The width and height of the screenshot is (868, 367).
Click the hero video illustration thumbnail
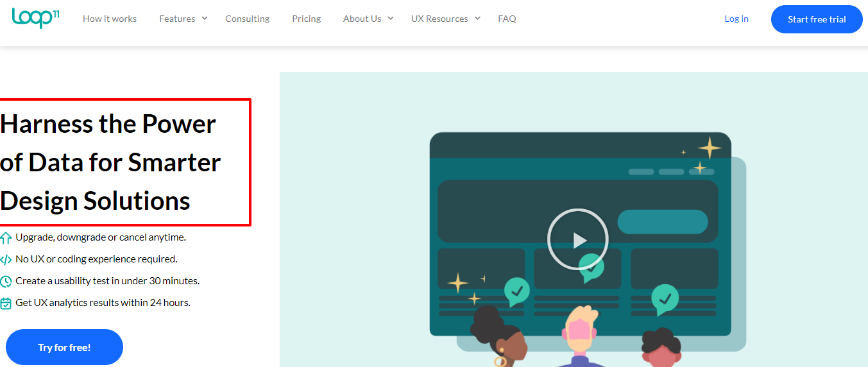pyautogui.click(x=574, y=219)
